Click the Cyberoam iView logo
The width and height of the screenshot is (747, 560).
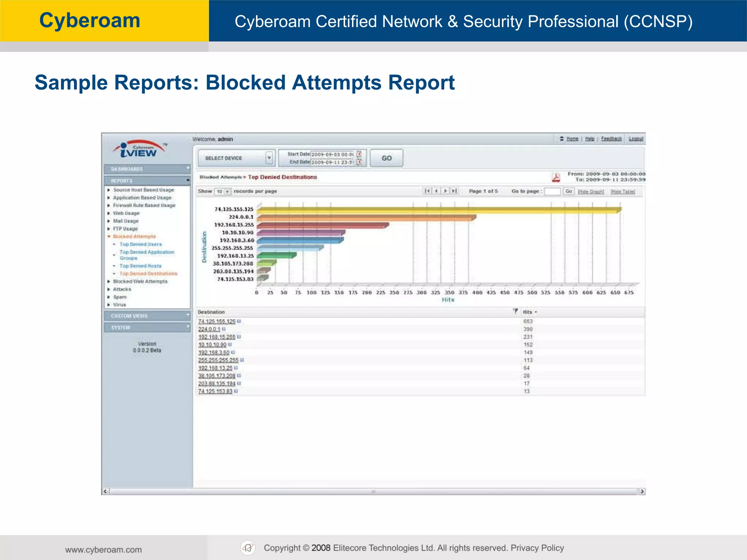coord(140,149)
